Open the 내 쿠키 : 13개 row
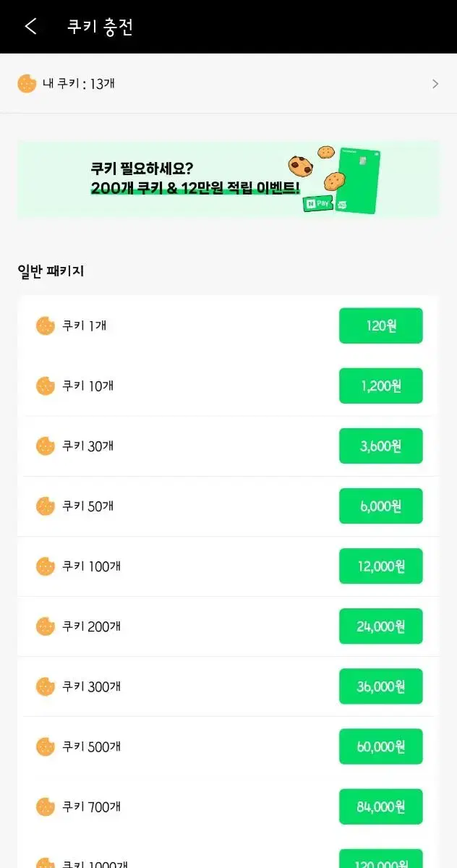 coord(228,84)
